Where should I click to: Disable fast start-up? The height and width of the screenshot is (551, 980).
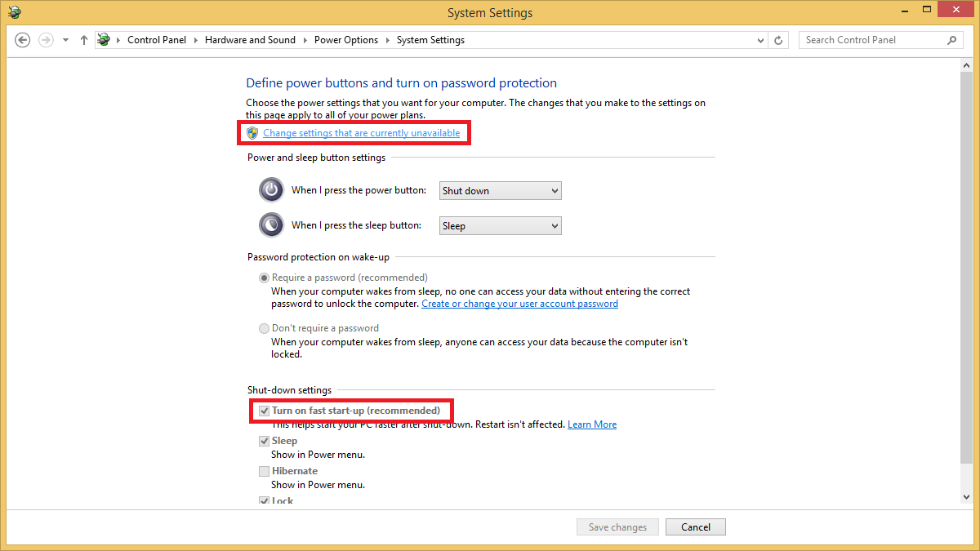click(x=265, y=411)
